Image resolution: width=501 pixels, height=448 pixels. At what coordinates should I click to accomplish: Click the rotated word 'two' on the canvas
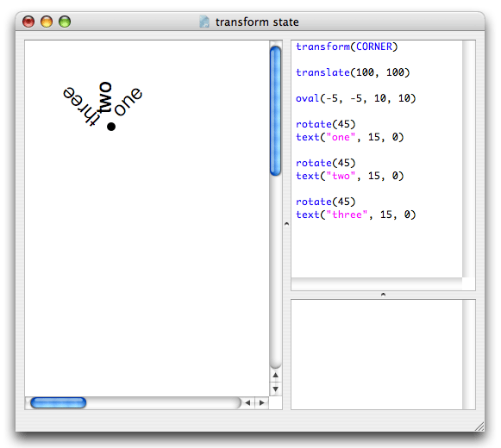105,97
